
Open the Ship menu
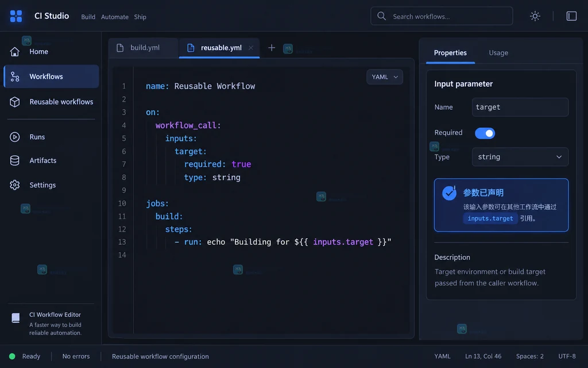point(140,17)
